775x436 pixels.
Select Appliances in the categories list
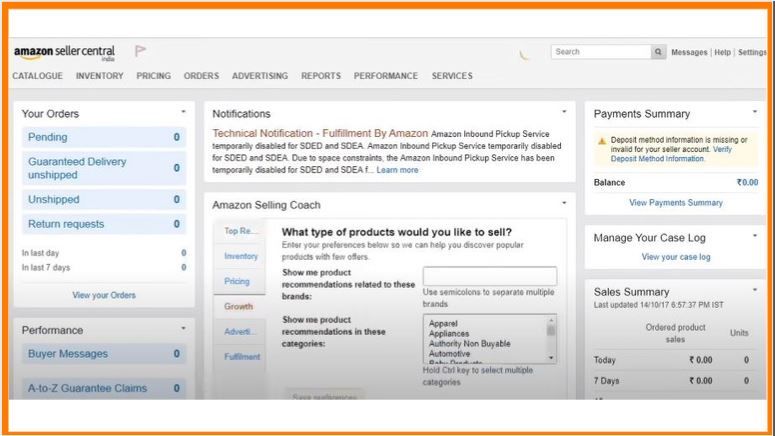pos(451,334)
